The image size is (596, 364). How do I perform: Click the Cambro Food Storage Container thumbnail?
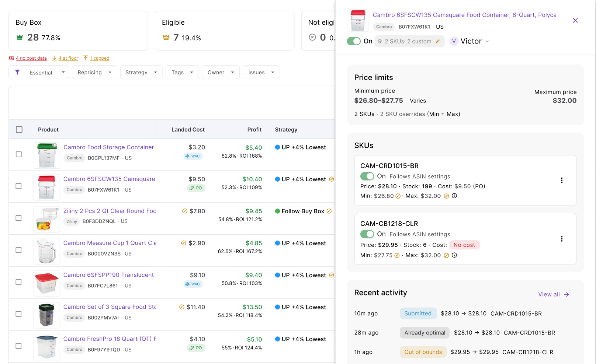[x=47, y=155]
